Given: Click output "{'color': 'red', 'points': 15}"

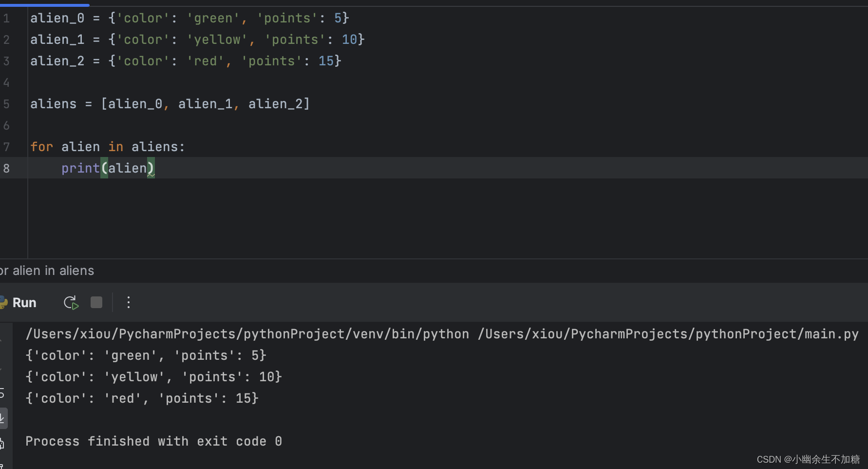Looking at the screenshot, I should 142,398.
